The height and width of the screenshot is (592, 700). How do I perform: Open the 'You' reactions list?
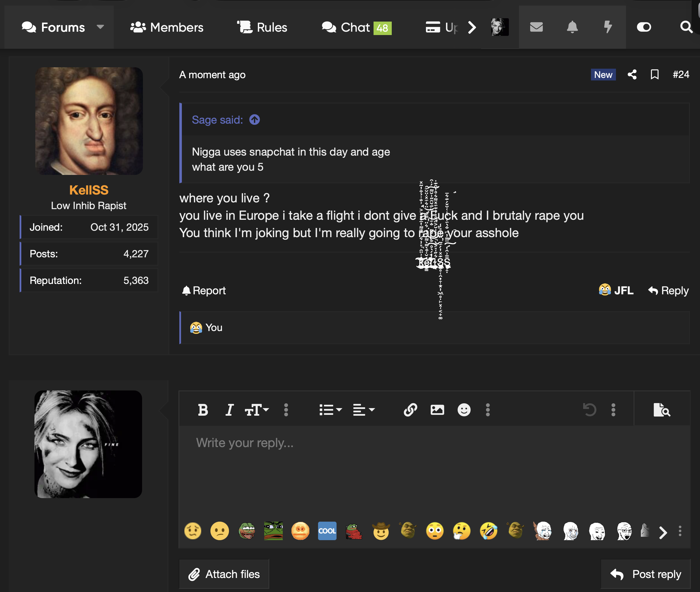[x=214, y=327]
